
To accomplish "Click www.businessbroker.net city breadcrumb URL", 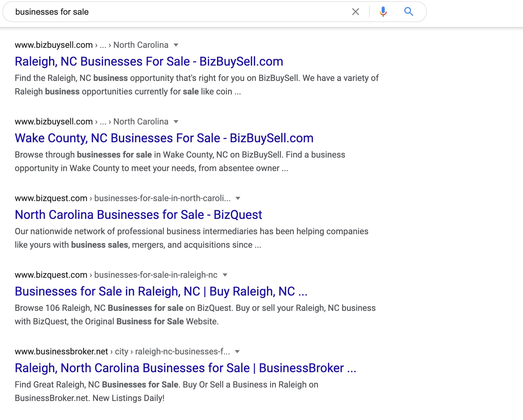I will (122, 352).
